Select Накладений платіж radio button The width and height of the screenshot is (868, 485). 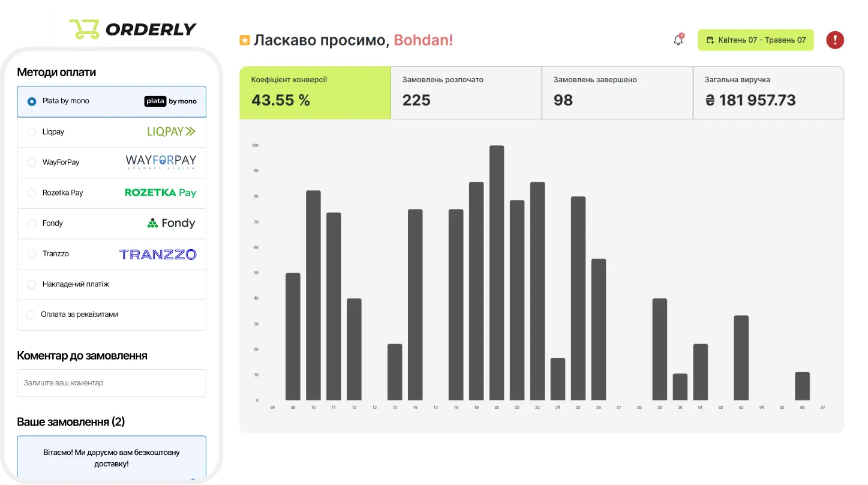pos(32,284)
